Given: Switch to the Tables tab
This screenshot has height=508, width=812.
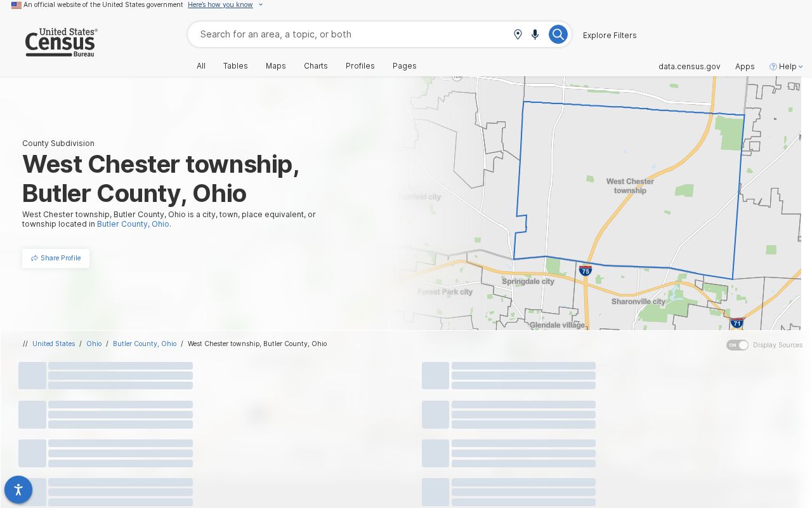Looking at the screenshot, I should 235,66.
